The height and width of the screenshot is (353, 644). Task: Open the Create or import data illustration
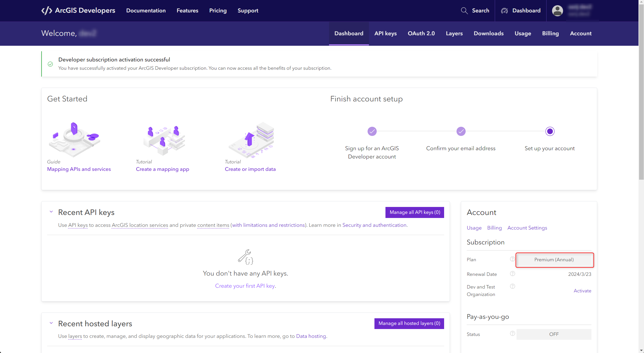252,140
